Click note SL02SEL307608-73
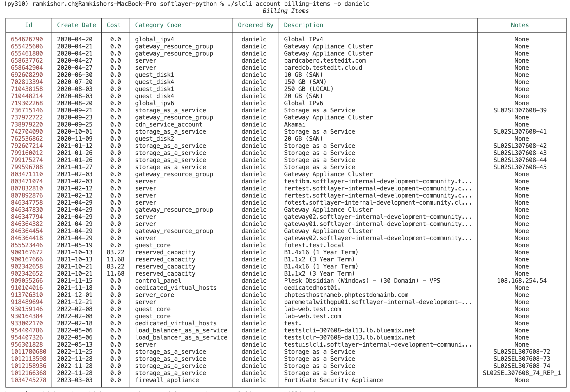570x392 pixels. click(x=522, y=359)
